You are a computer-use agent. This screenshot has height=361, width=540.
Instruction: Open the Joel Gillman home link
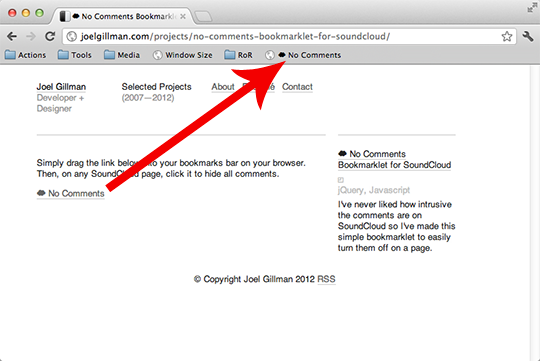61,87
